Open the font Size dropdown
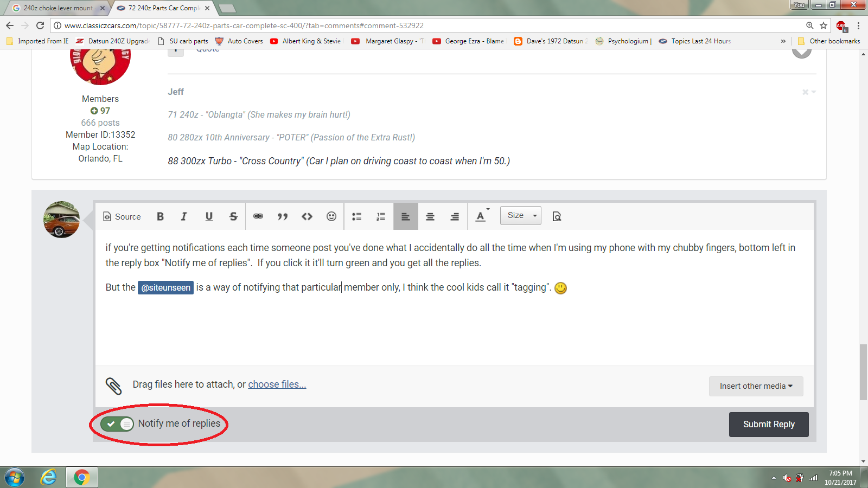 point(521,216)
